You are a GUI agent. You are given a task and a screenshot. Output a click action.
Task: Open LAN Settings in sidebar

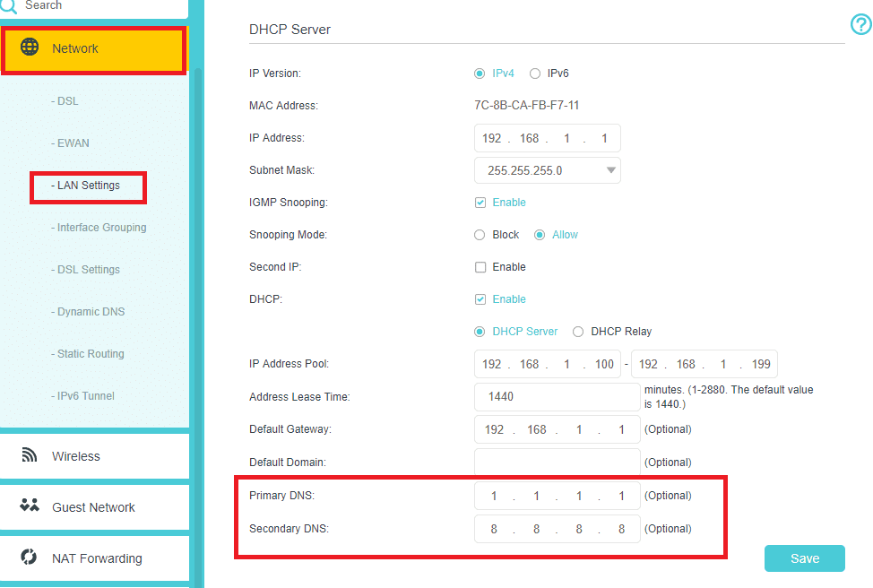click(x=85, y=186)
